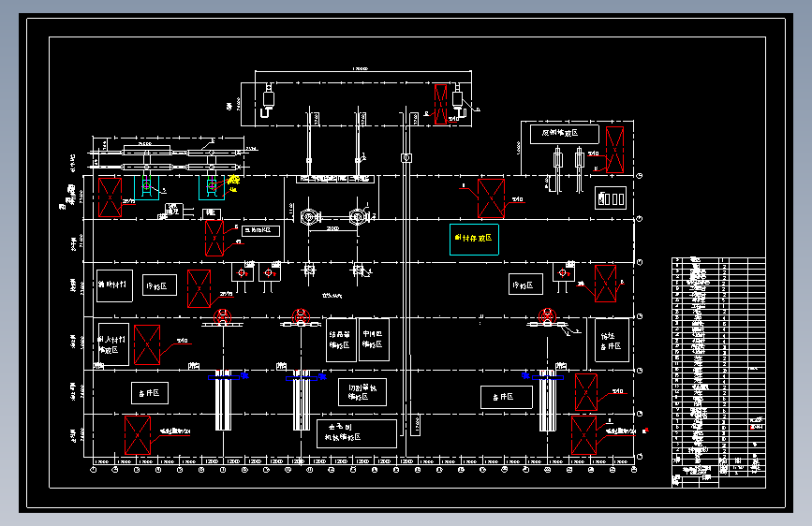Viewport: 812px width, 526px height.
Task: Select the four-slot equipment box at upper right
Action: pyautogui.click(x=611, y=197)
